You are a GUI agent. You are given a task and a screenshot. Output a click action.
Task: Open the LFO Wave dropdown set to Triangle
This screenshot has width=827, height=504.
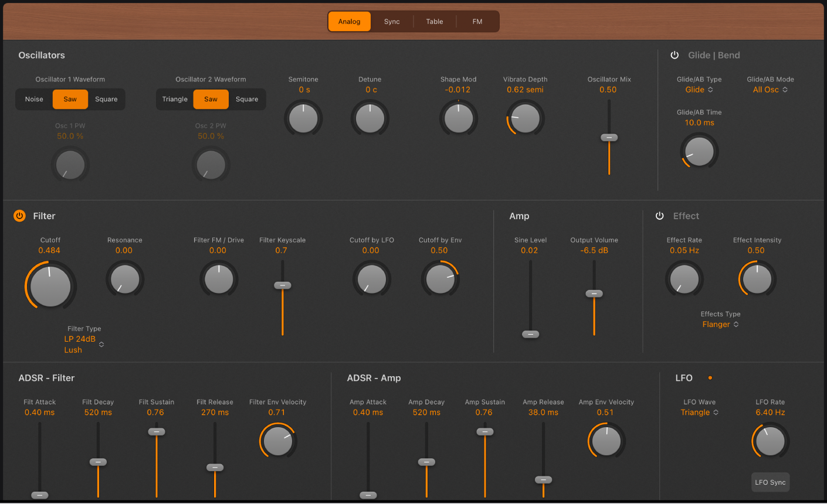(x=699, y=412)
